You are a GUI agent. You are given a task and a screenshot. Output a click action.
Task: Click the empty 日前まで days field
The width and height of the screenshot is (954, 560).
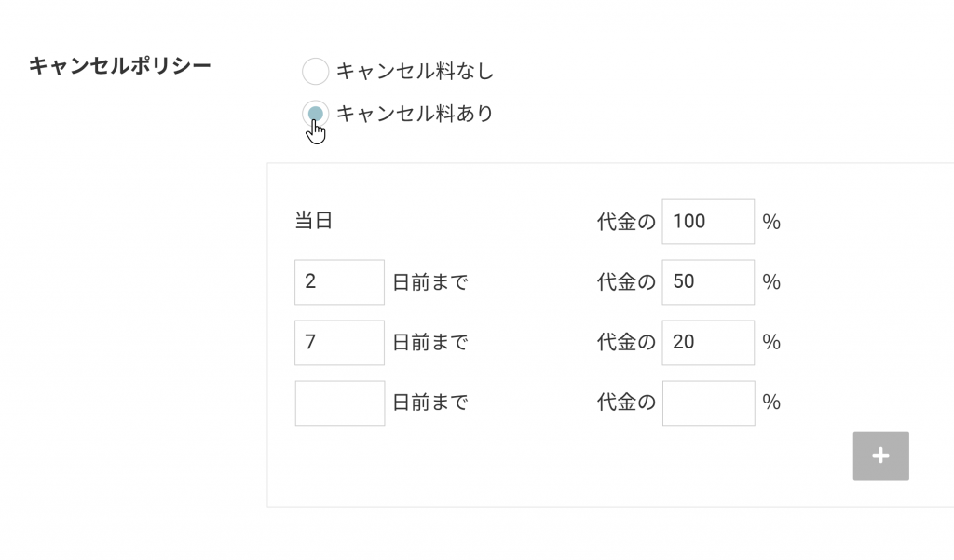(339, 403)
